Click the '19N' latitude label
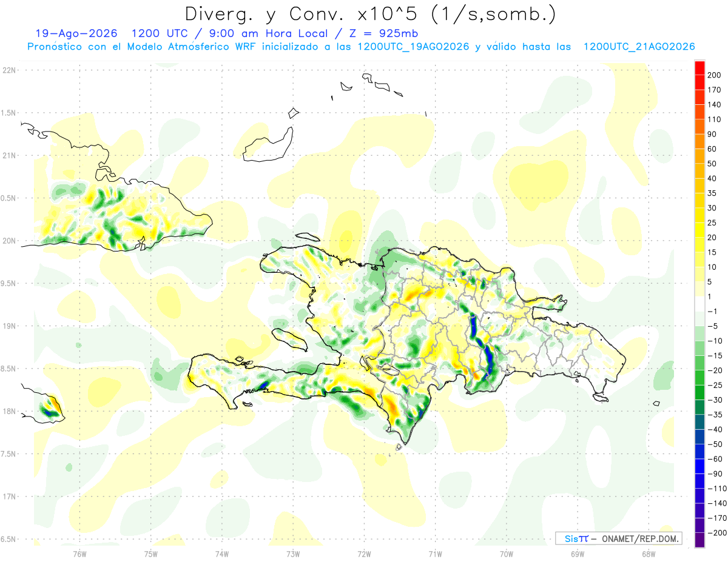Viewport: 728px width, 562px height. tap(8, 326)
